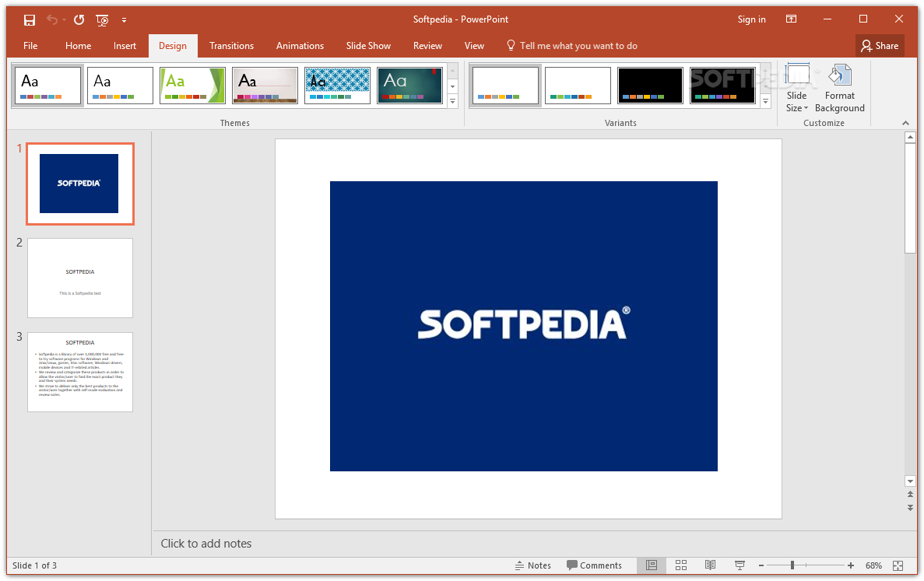Open the Transitions tab
Screen dimensions: 924x581
[x=232, y=46]
